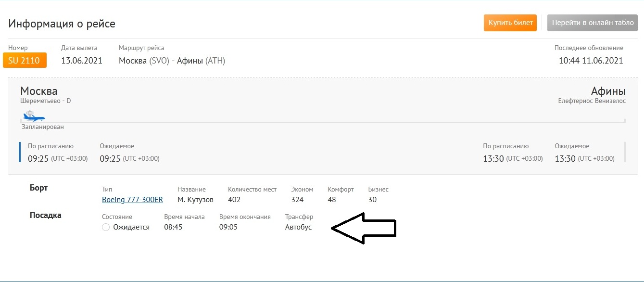Click the blue airplane icon
644x282 pixels.
[x=34, y=116]
